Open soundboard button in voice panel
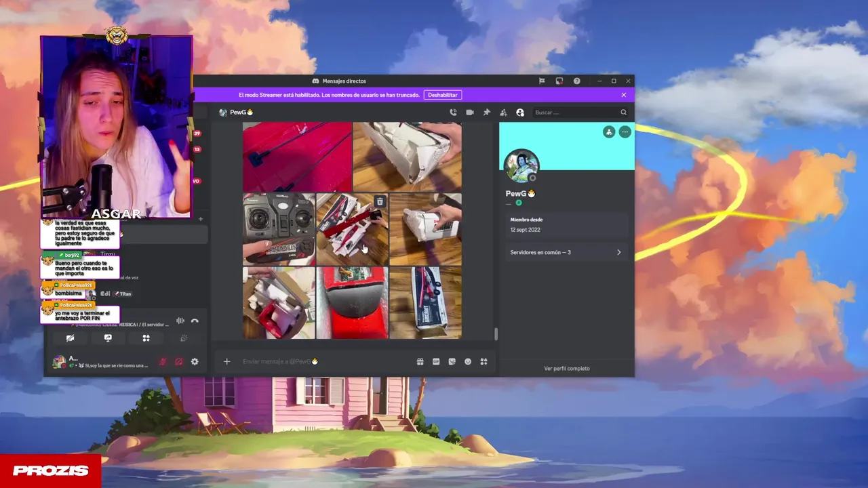Image resolution: width=868 pixels, height=488 pixels. tap(183, 338)
